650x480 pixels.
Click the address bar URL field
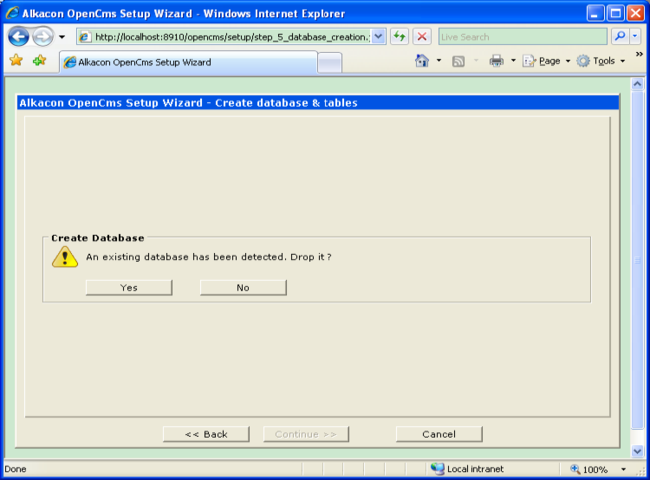[x=225, y=37]
